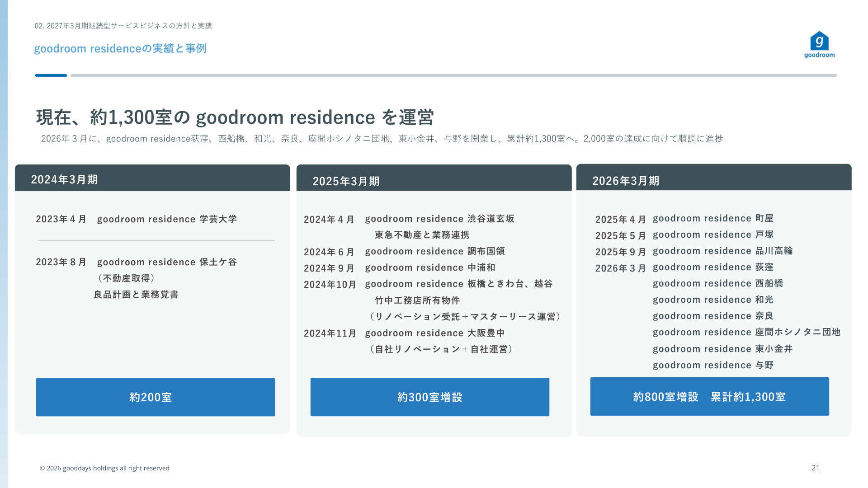Click the slide title 'goodroom residenceの実績と事例'
868x488 pixels.
point(120,48)
